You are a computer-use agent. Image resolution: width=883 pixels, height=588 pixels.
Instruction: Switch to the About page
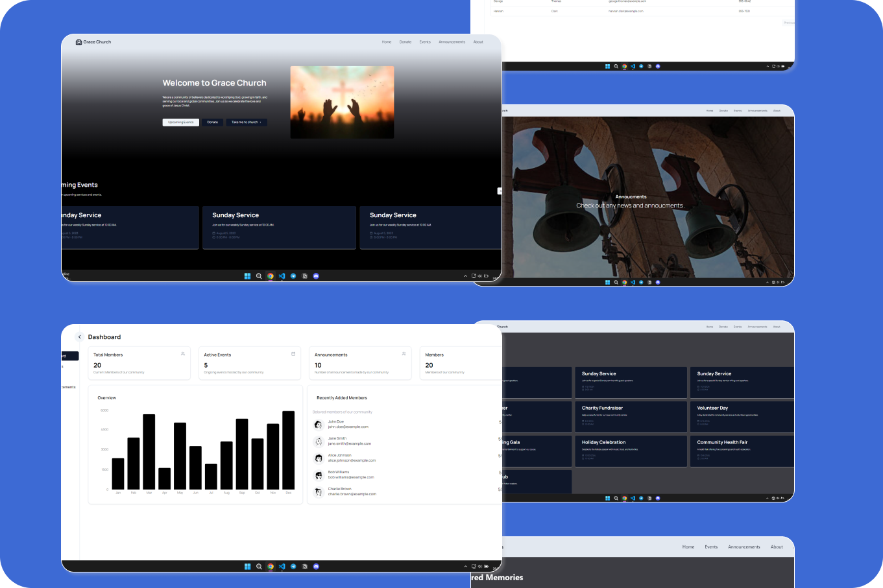point(478,41)
